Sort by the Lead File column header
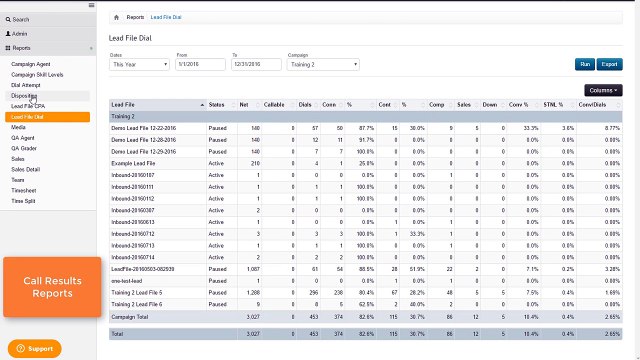Screen dimensions: 640x360 [158, 105]
